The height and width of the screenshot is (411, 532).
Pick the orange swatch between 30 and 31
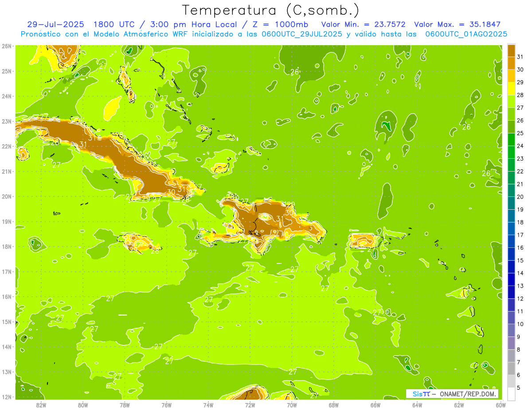512,63
